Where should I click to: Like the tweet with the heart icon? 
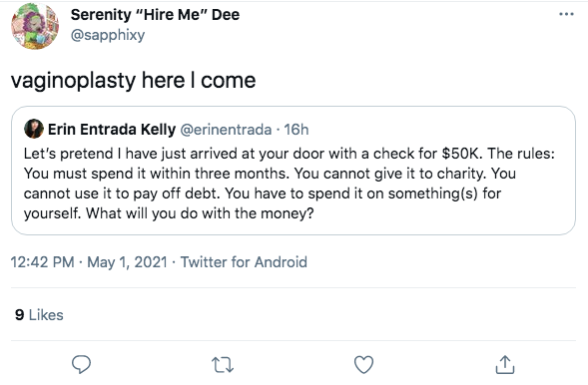(x=363, y=364)
